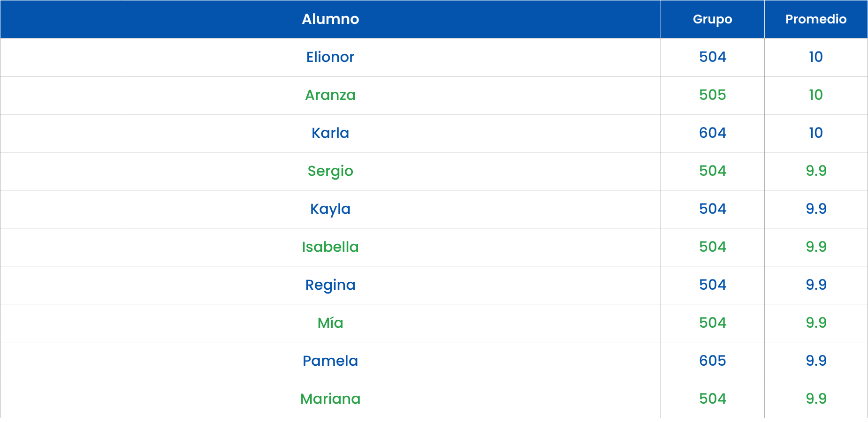
Task: Select the Kayla name cell
Action: pos(330,209)
